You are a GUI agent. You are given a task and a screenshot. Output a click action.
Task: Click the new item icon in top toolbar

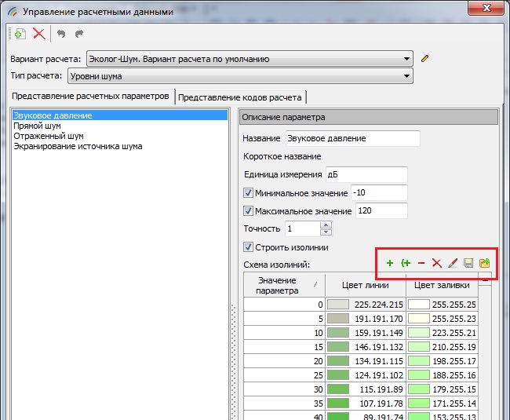[20, 34]
